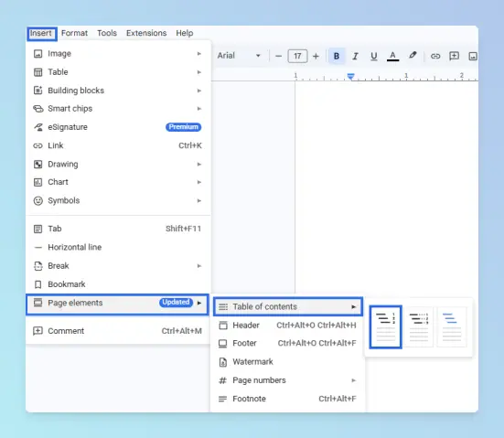Insert link using toolbar chain icon
This screenshot has width=504, height=438.
pos(435,57)
